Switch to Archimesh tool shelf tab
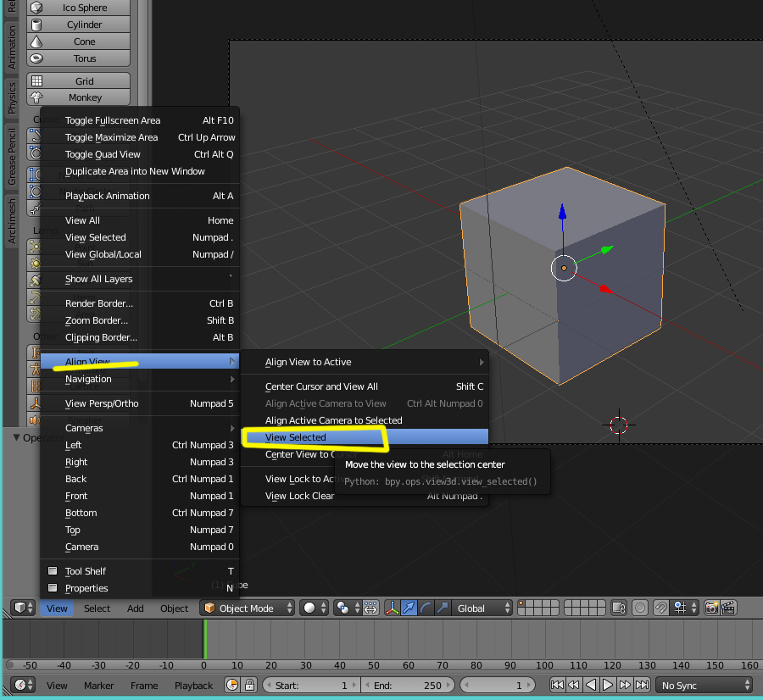763x700 pixels. tap(12, 221)
